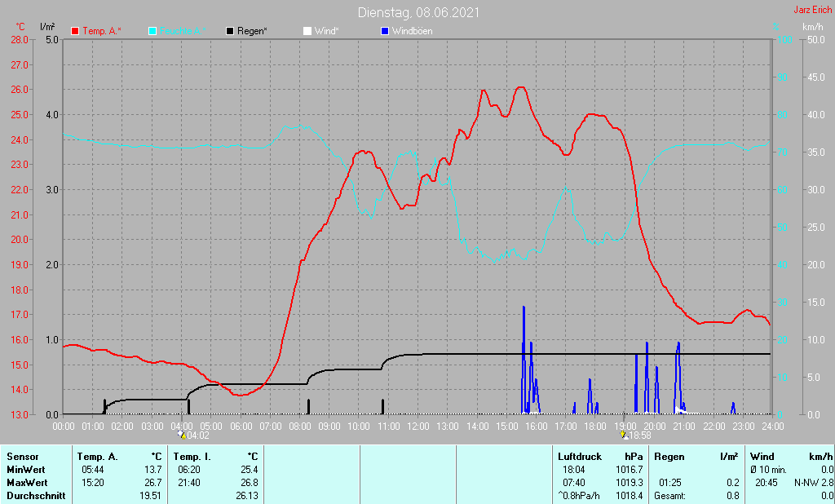Click the 'Gesamt:' rain total label
Screen dimensions: 835x504
point(670,496)
